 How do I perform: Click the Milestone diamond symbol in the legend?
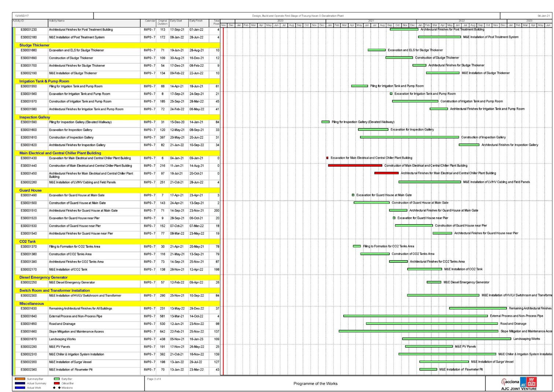[59, 388]
